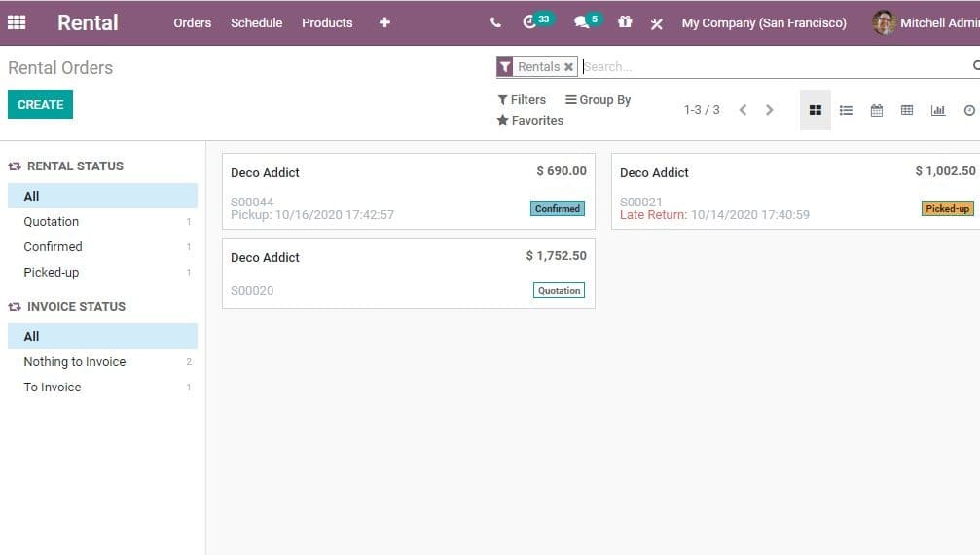Remove the Rentals filter facet

point(568,67)
